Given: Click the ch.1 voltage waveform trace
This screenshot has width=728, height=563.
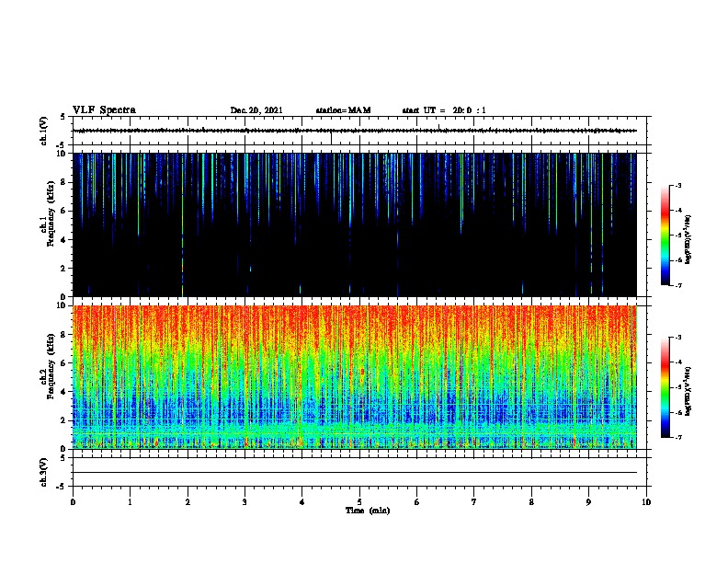Looking at the screenshot, I should pyautogui.click(x=355, y=131).
